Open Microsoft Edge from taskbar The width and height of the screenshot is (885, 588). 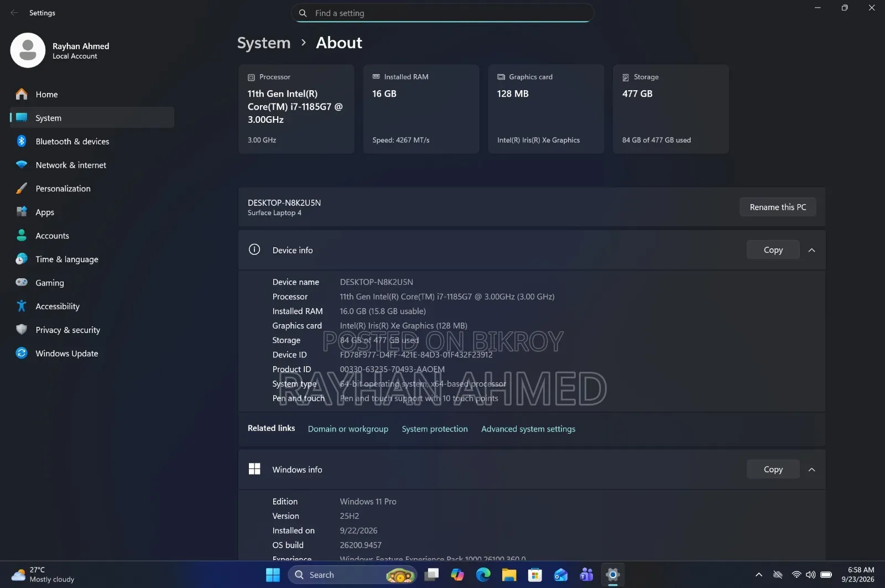[x=483, y=575]
